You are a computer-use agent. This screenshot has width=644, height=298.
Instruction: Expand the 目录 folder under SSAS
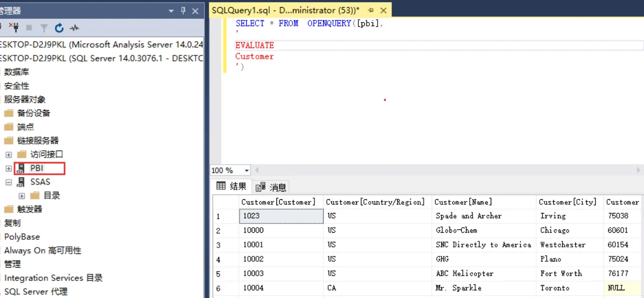pos(22,196)
